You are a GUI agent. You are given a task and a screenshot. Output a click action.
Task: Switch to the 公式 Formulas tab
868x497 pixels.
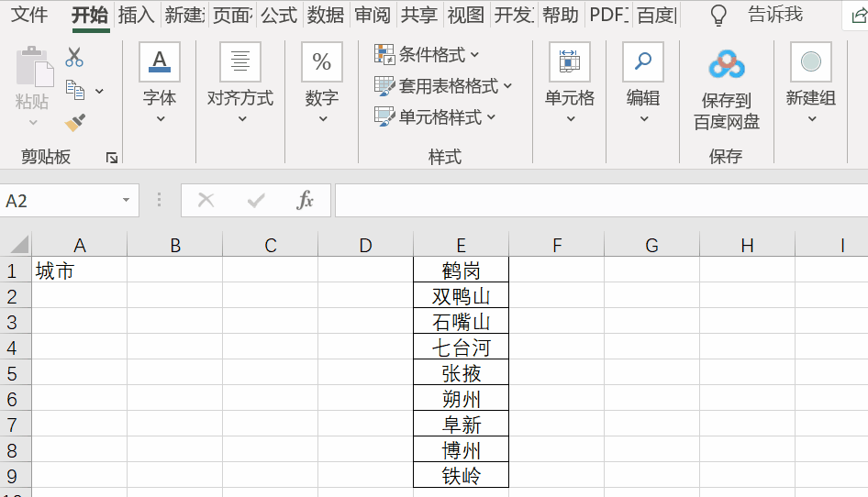click(x=278, y=15)
